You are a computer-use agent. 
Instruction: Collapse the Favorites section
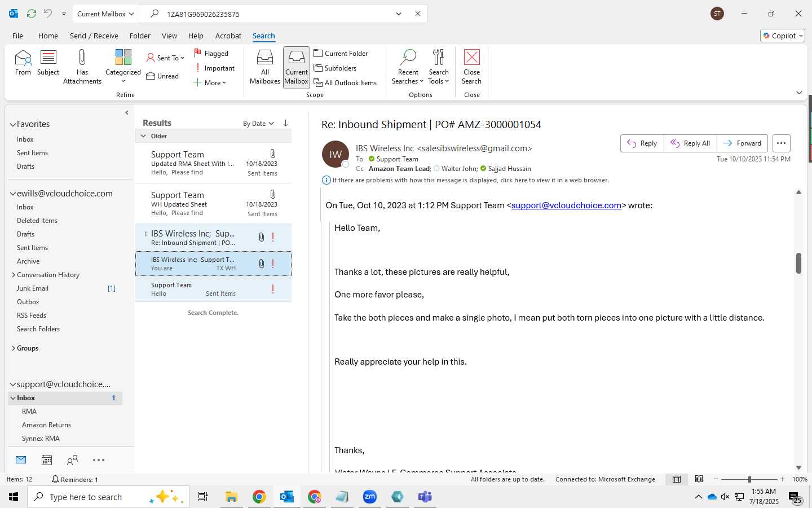coord(12,124)
